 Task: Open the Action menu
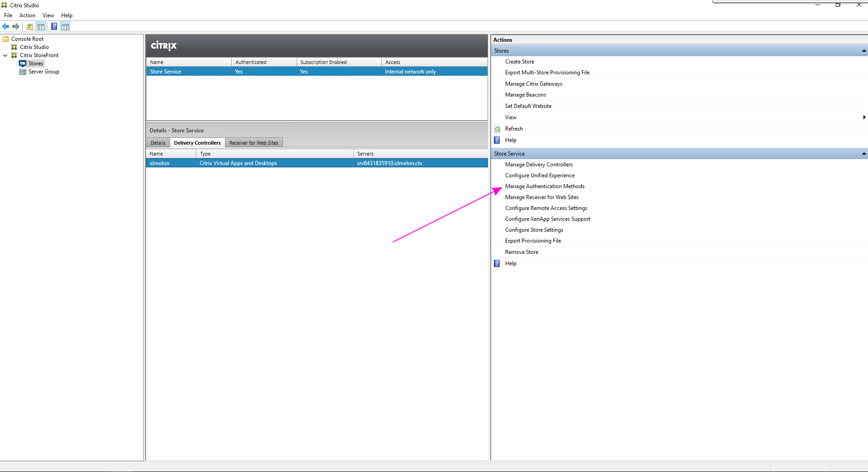click(x=27, y=15)
